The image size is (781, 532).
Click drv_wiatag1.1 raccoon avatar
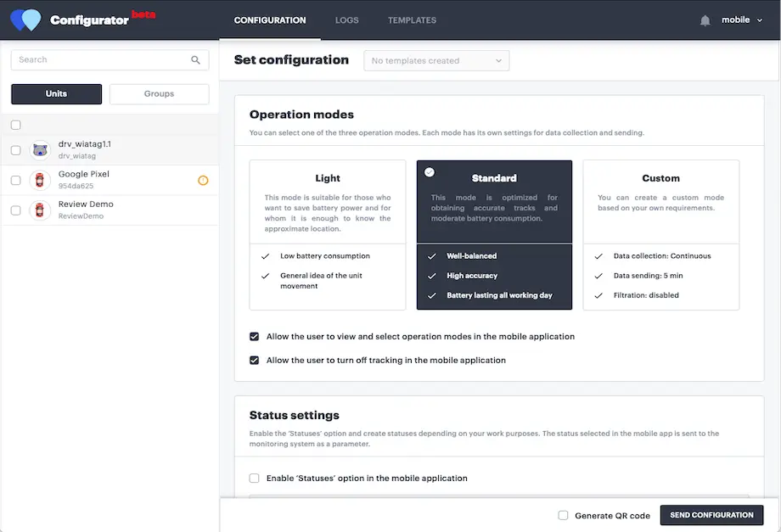[40, 150]
